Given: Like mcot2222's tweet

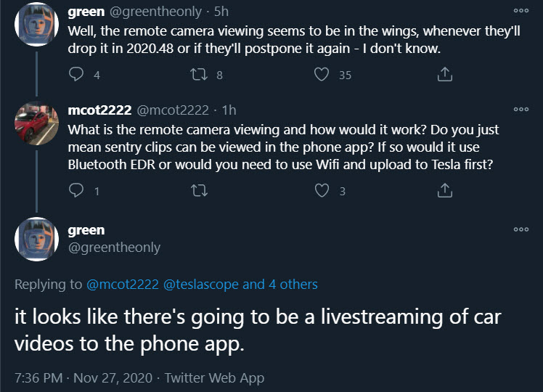Looking at the screenshot, I should tap(322, 190).
